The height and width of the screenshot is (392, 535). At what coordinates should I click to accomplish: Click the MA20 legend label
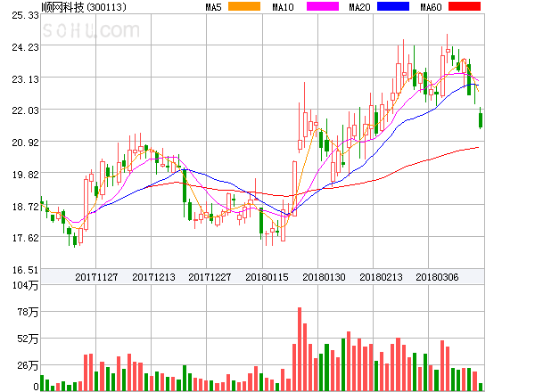(359, 7)
